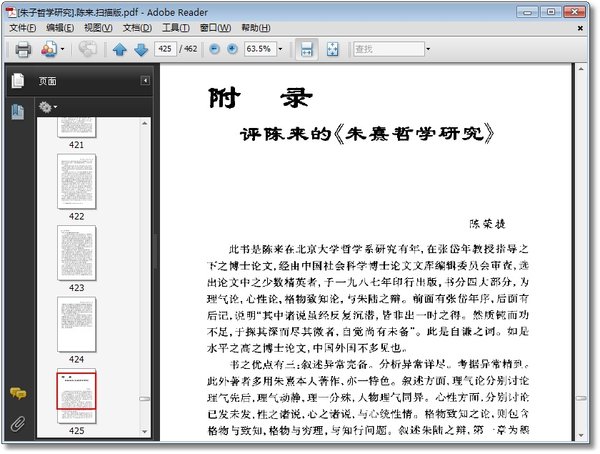Open the 文件(F) menu
The width and height of the screenshot is (600, 454).
[23, 28]
